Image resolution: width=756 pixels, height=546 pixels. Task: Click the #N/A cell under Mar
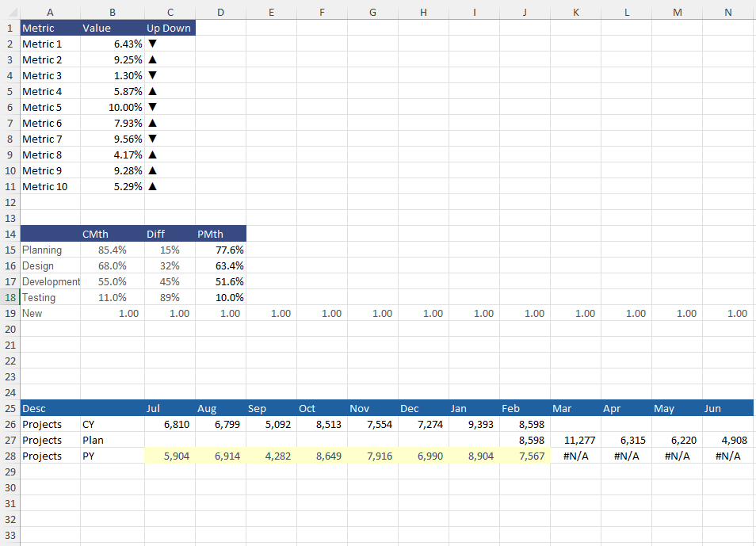575,456
